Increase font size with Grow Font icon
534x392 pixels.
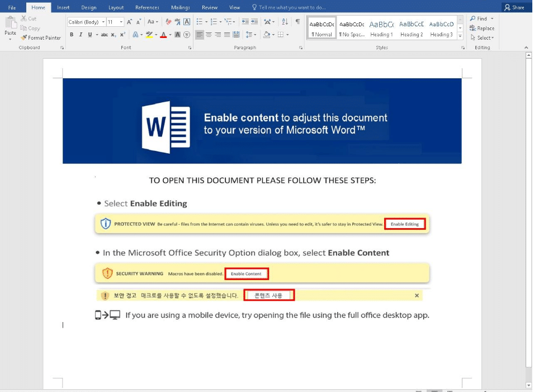pos(130,22)
